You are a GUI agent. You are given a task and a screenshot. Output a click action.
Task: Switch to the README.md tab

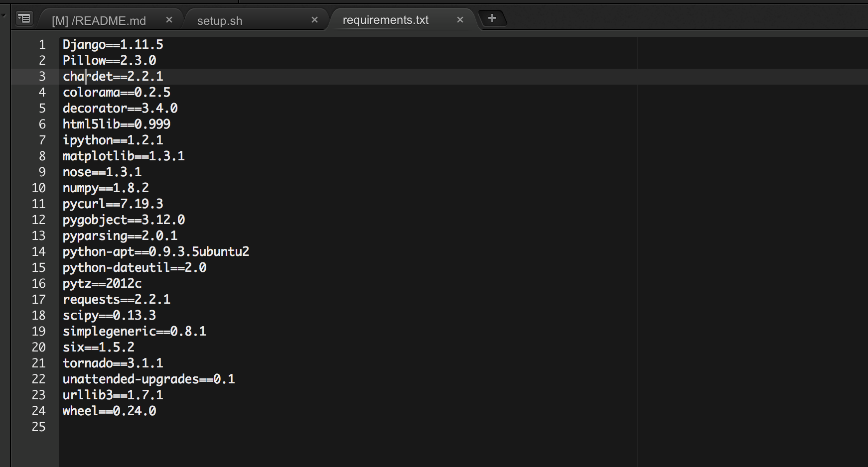pyautogui.click(x=99, y=20)
